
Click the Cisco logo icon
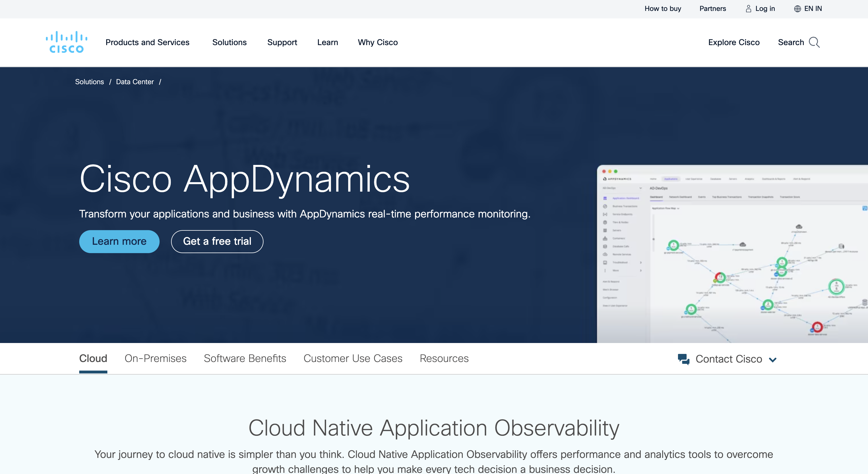coord(66,42)
